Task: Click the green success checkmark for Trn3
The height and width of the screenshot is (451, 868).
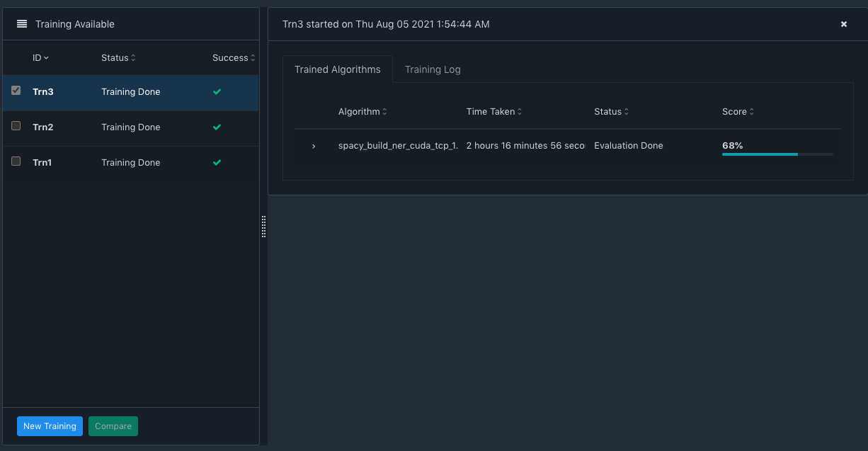Action: tap(217, 92)
